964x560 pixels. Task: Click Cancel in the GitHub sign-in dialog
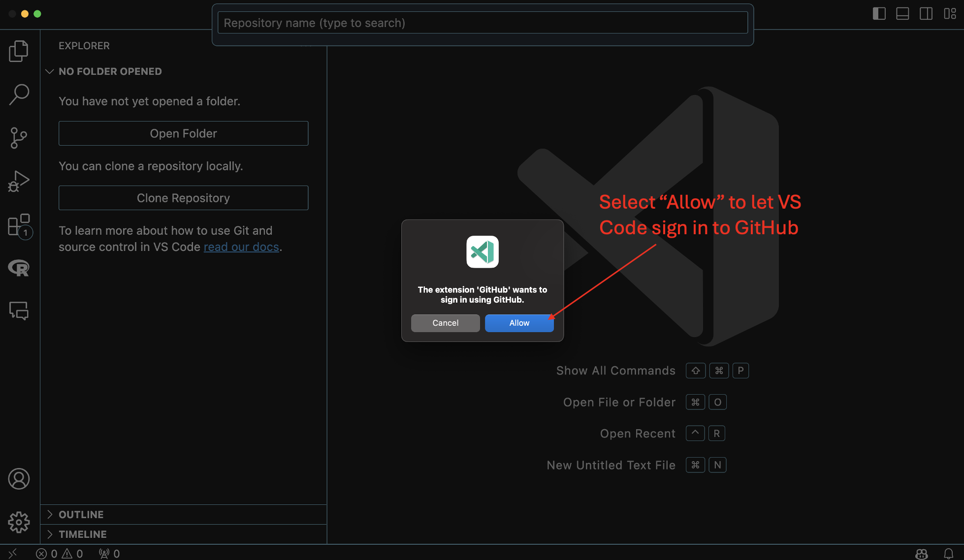point(446,323)
